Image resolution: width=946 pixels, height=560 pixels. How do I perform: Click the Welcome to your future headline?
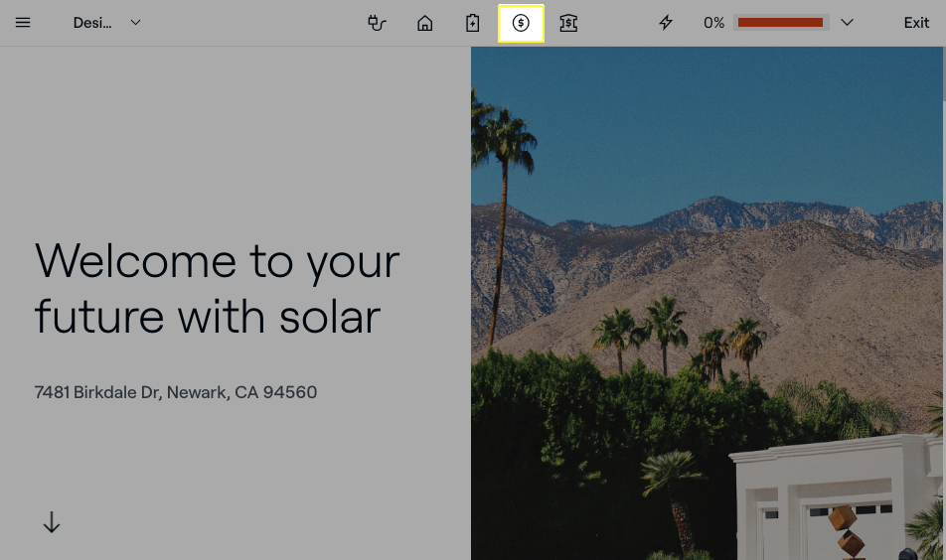[x=217, y=289]
